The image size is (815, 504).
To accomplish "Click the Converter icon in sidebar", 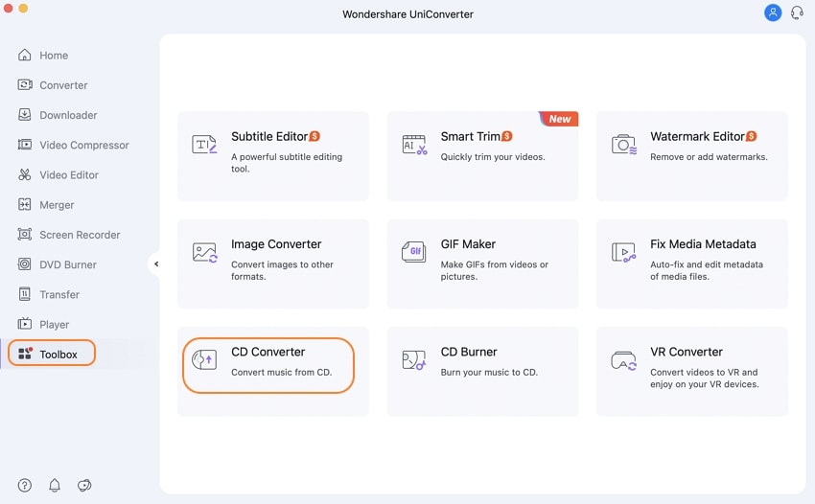I will pyautogui.click(x=24, y=84).
